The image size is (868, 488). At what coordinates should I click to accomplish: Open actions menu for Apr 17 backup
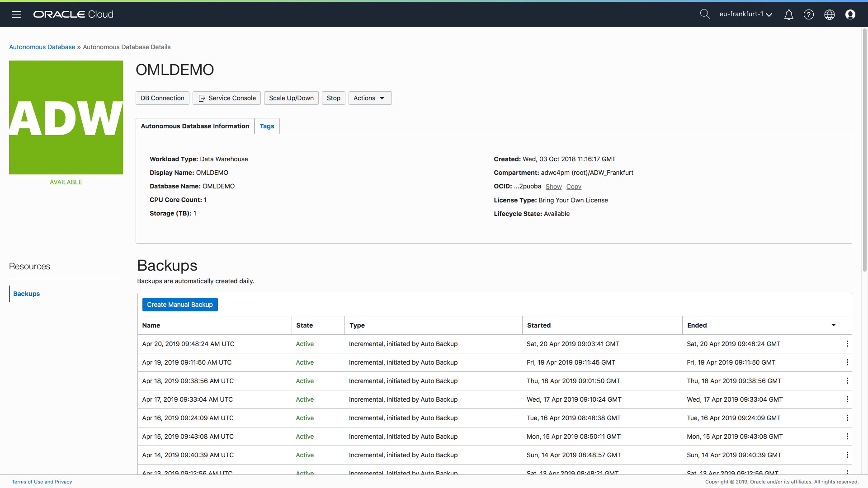[x=847, y=399]
